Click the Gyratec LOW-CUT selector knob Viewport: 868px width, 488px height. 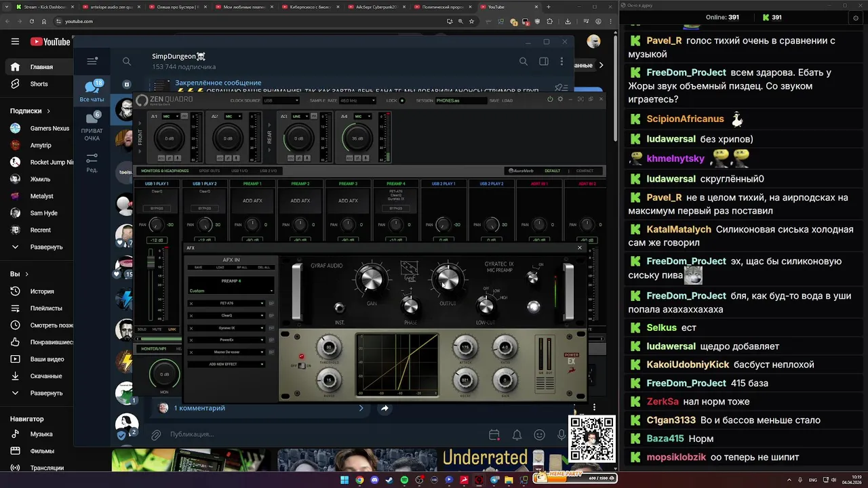tap(486, 306)
